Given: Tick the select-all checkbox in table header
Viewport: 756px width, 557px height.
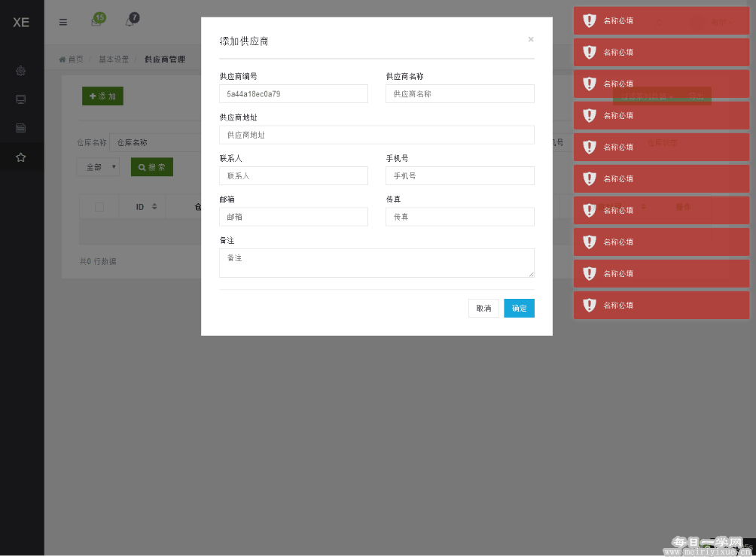Looking at the screenshot, I should [99, 206].
